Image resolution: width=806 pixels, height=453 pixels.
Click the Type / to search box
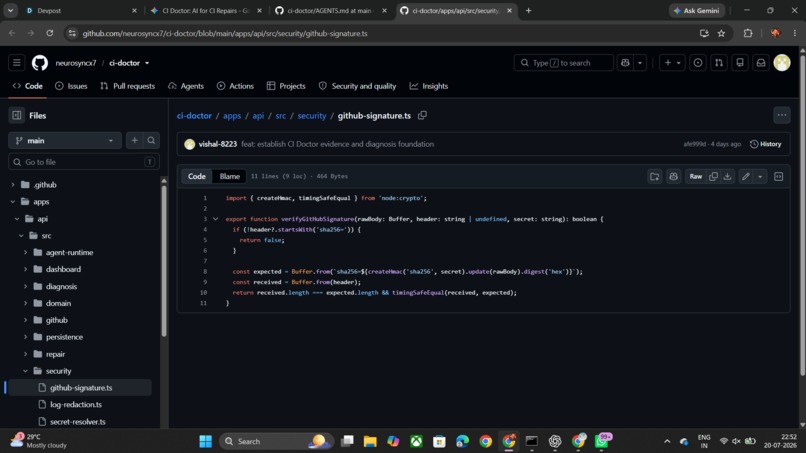tap(563, 63)
